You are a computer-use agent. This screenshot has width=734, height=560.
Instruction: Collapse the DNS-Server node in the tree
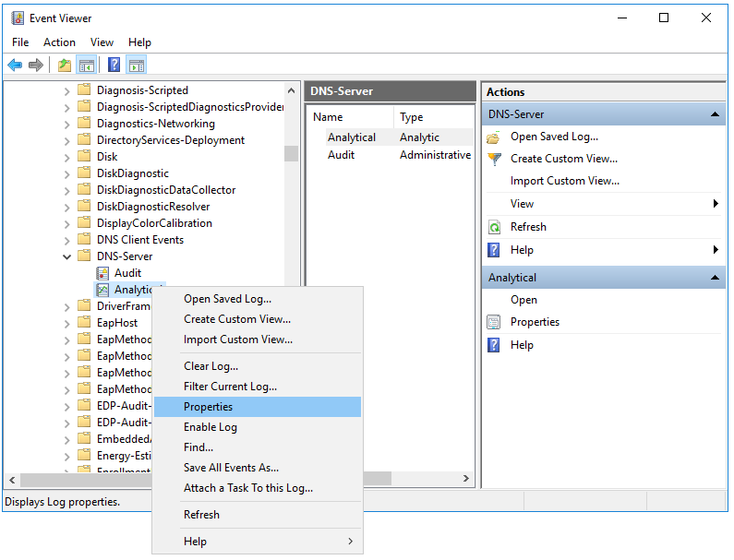point(66,256)
